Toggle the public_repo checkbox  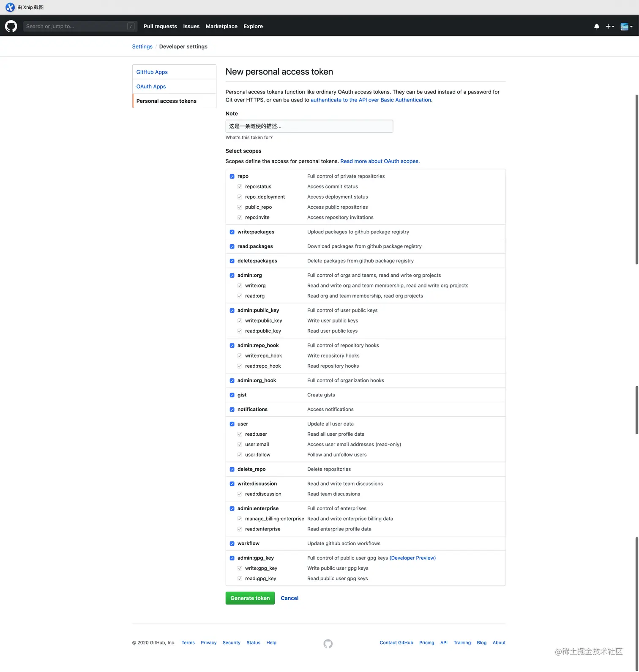(x=240, y=207)
